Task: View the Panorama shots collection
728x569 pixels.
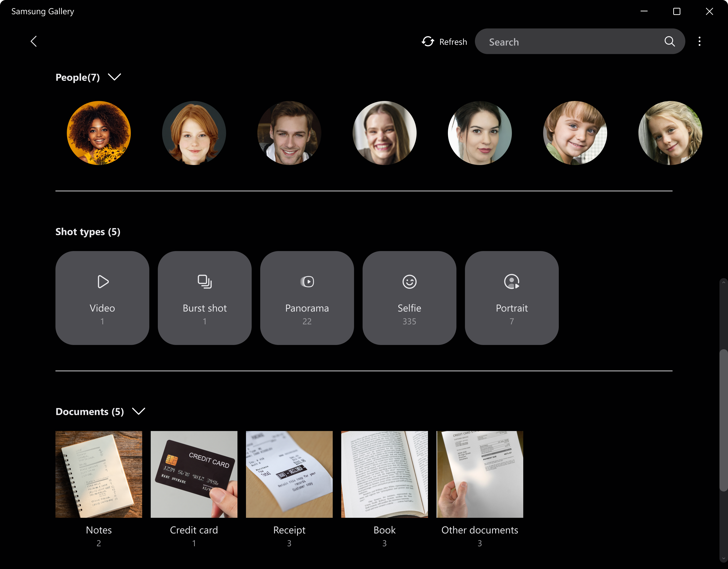Action: pyautogui.click(x=307, y=298)
